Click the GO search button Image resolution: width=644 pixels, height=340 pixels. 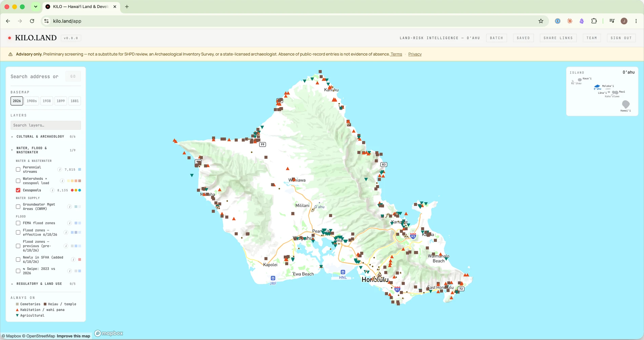[73, 77]
